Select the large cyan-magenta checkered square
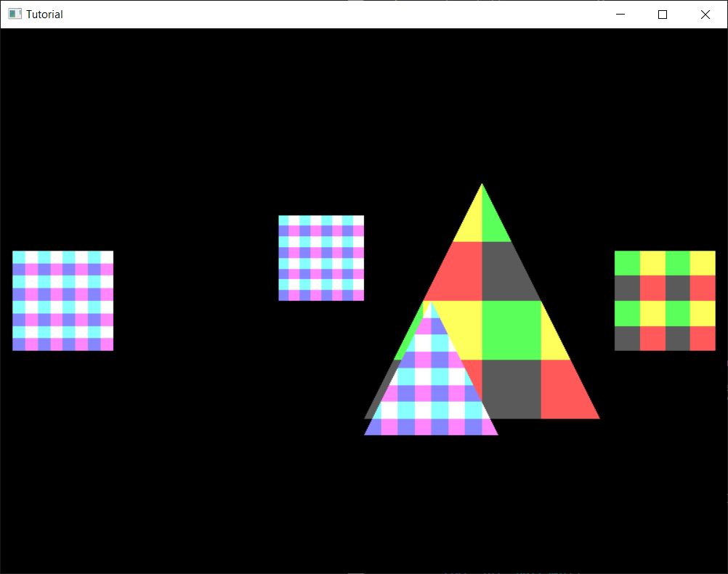The width and height of the screenshot is (728, 574). tap(62, 300)
